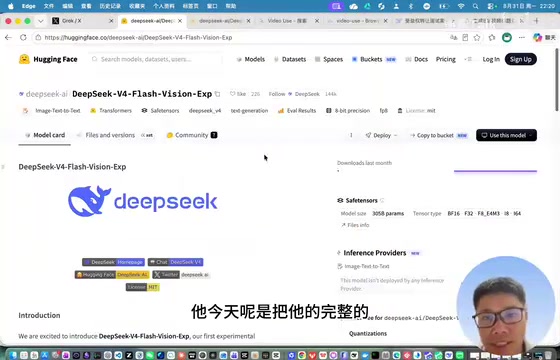
Task: Switch to the Video Use search tab
Action: (x=289, y=21)
